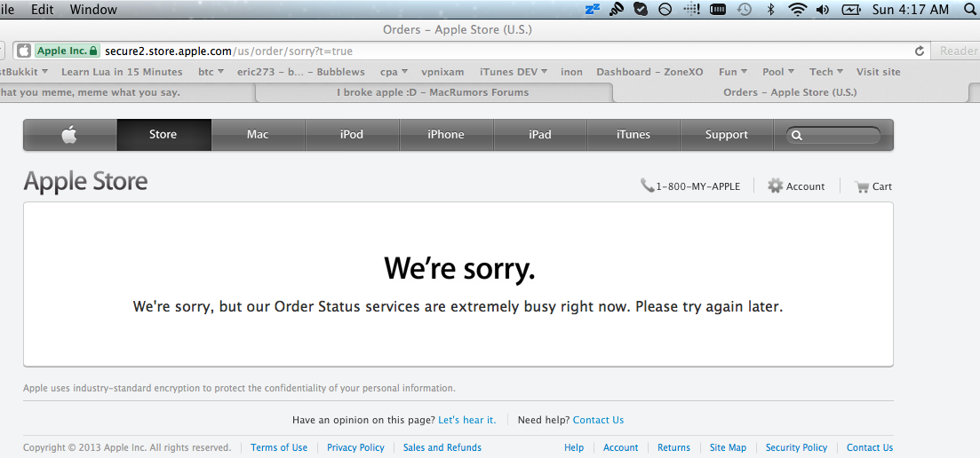Open the checkmark shield menu bar icon
980x458 pixels.
point(640,10)
